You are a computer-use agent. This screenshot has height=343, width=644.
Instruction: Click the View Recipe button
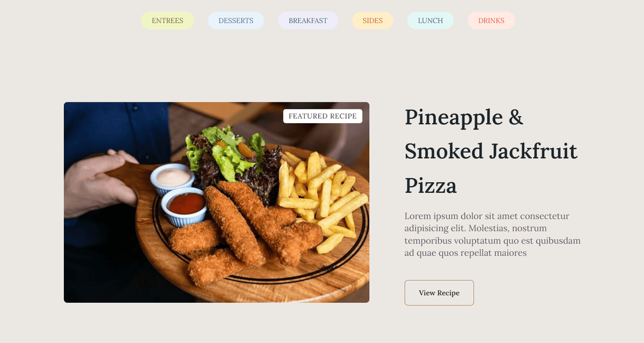point(439,293)
